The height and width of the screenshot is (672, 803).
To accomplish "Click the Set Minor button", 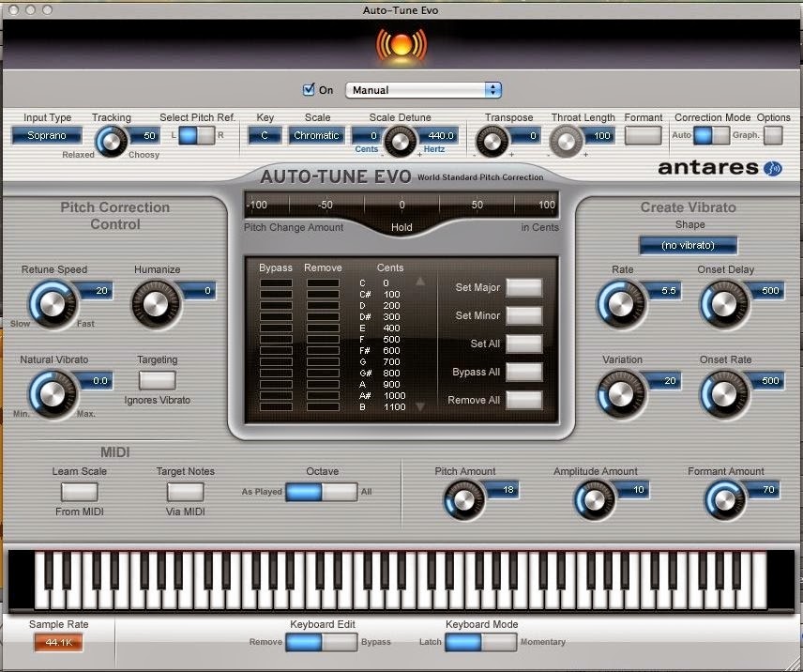I will (524, 315).
